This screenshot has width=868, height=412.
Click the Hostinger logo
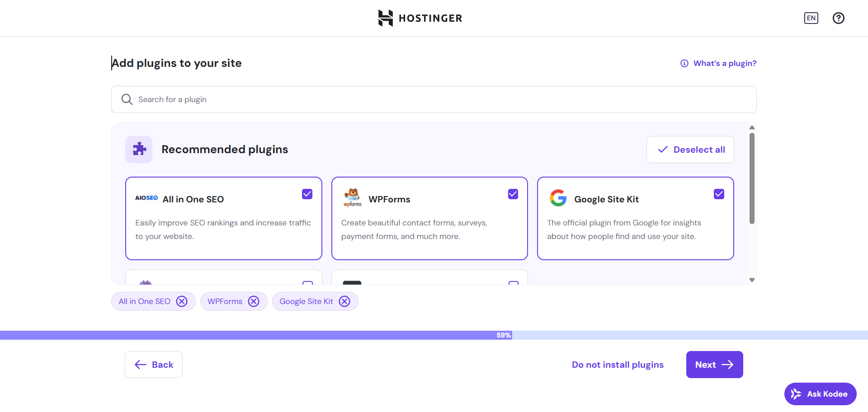click(x=420, y=18)
